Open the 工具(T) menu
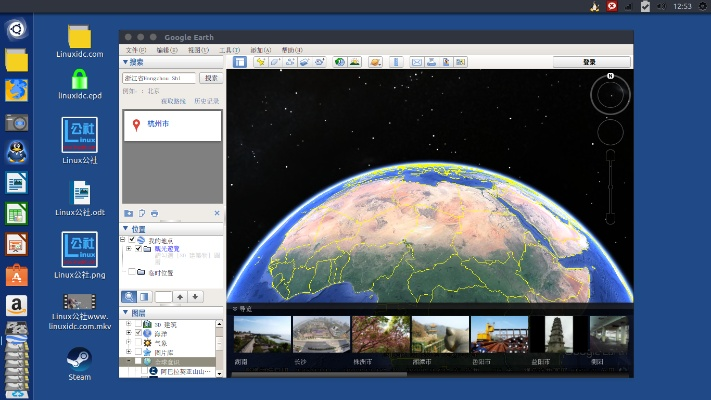The height and width of the screenshot is (400, 711). [x=229, y=50]
